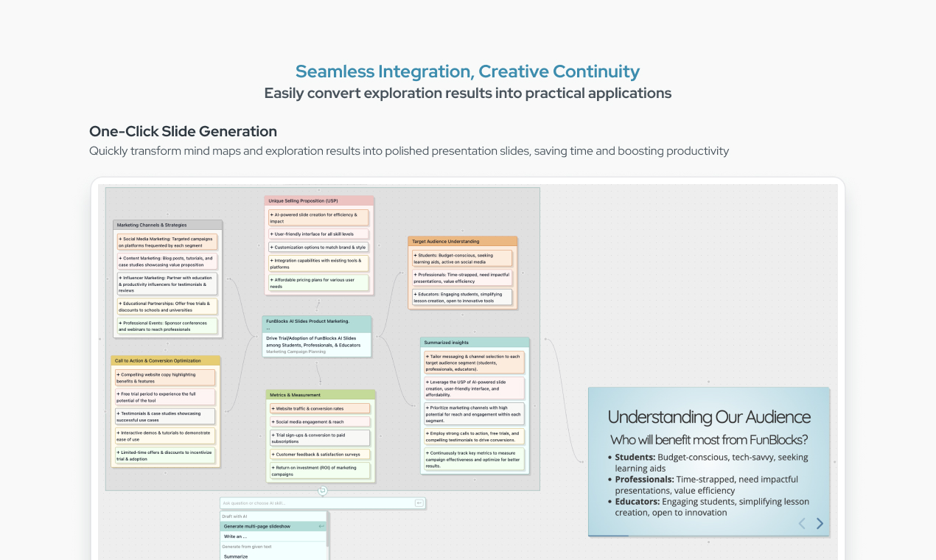Go to the previous slide with left chevron

click(802, 524)
